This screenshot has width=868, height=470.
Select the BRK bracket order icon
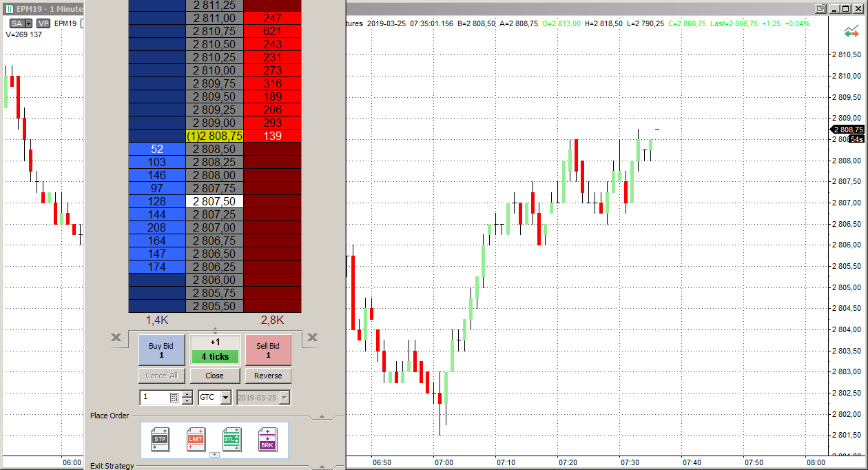(x=267, y=439)
